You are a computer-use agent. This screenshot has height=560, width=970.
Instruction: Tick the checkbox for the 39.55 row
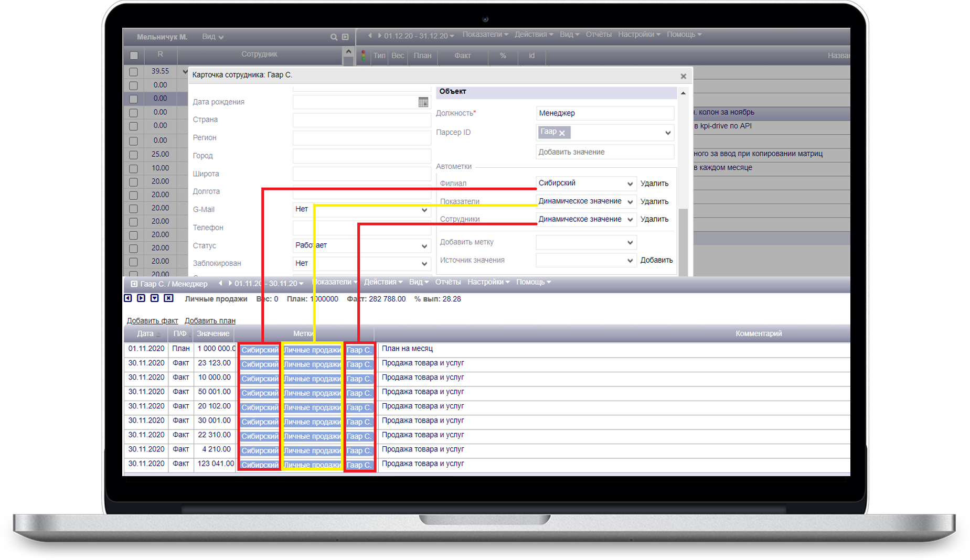pos(133,72)
